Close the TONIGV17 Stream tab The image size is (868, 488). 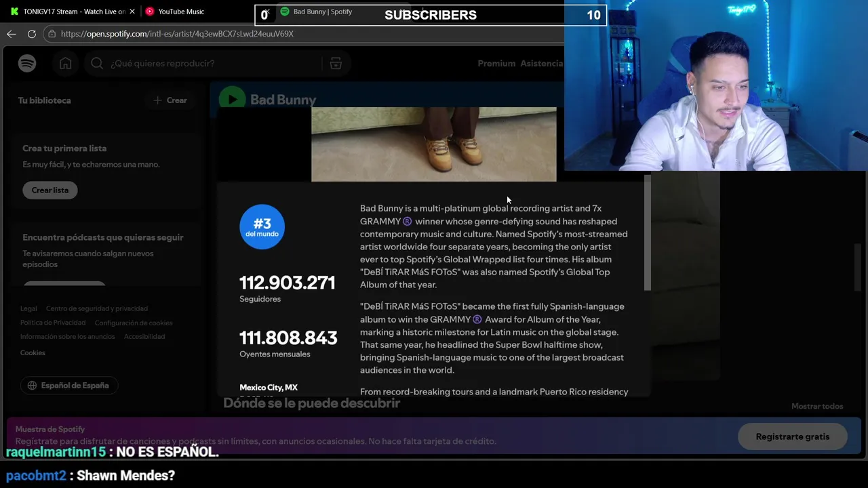[132, 12]
